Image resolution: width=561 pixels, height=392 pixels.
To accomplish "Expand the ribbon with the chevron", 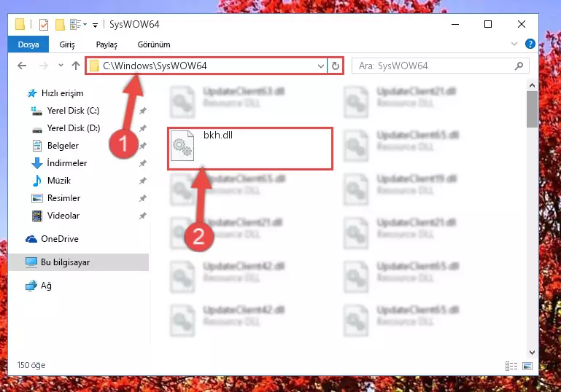I will (514, 44).
